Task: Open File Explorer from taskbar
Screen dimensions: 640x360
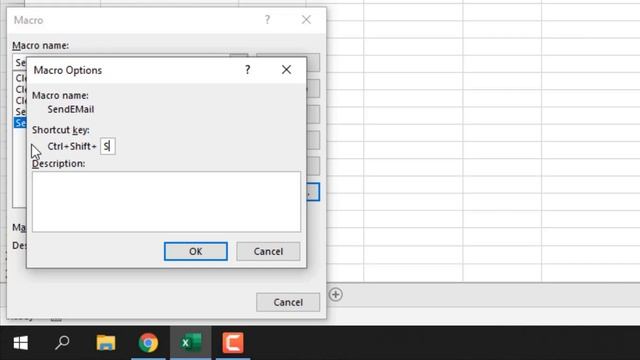Action: tap(106, 343)
